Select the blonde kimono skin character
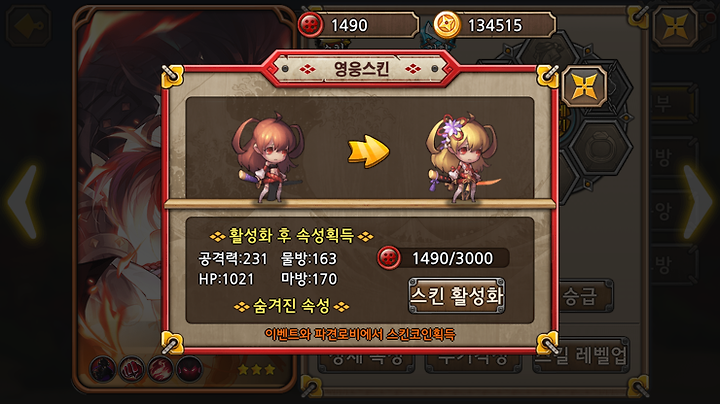Screen dimensions: 720x404 (x=461, y=158)
